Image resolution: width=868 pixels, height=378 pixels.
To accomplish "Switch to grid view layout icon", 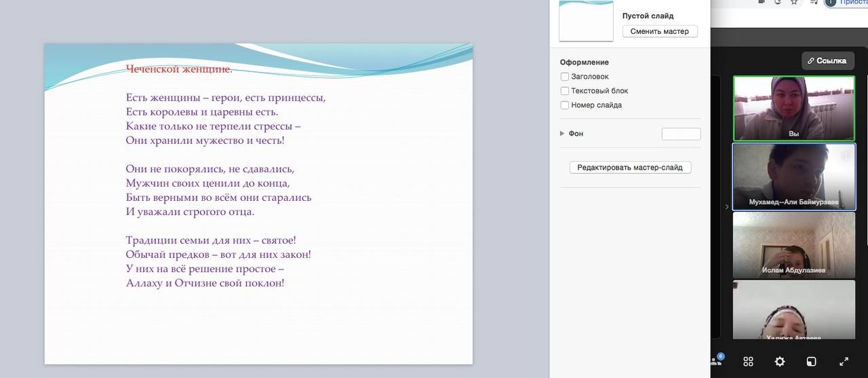I will click(749, 362).
